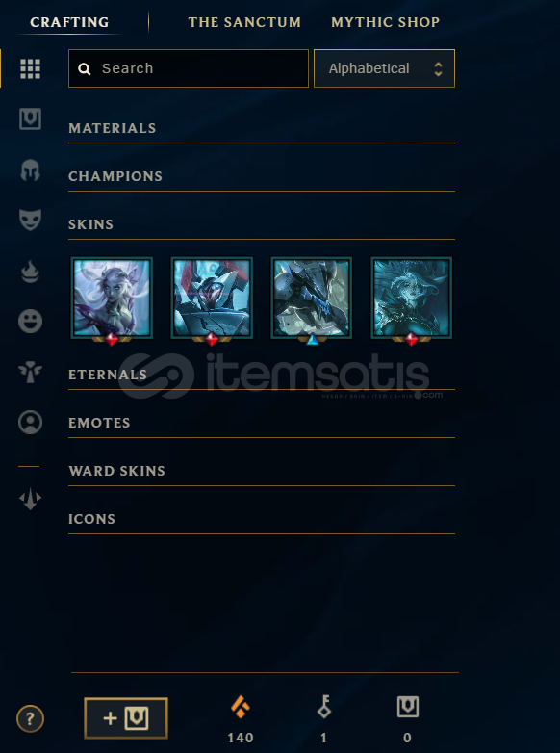Expand the Materials section header
Viewport: 560px width, 753px height.
[x=262, y=129]
